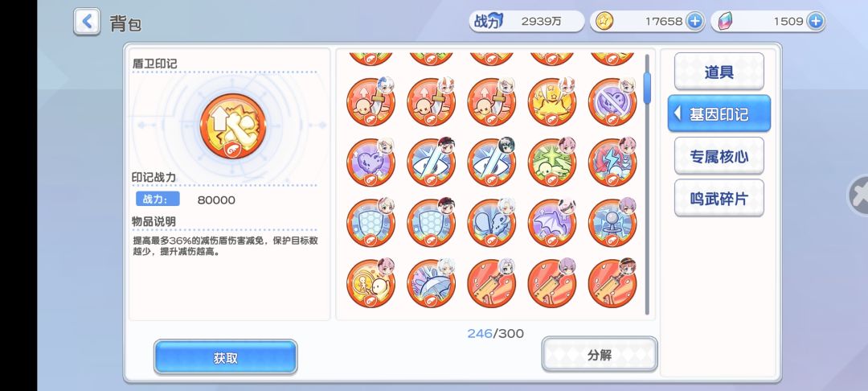Select the 基因印记 tab
This screenshot has height=391, width=868.
coord(719,113)
